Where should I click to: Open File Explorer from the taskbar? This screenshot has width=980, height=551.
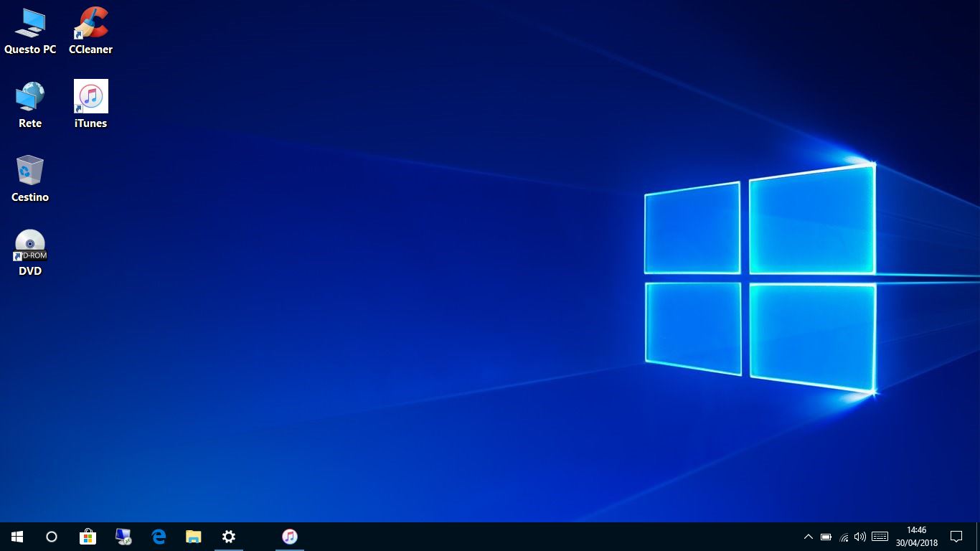[x=194, y=537]
